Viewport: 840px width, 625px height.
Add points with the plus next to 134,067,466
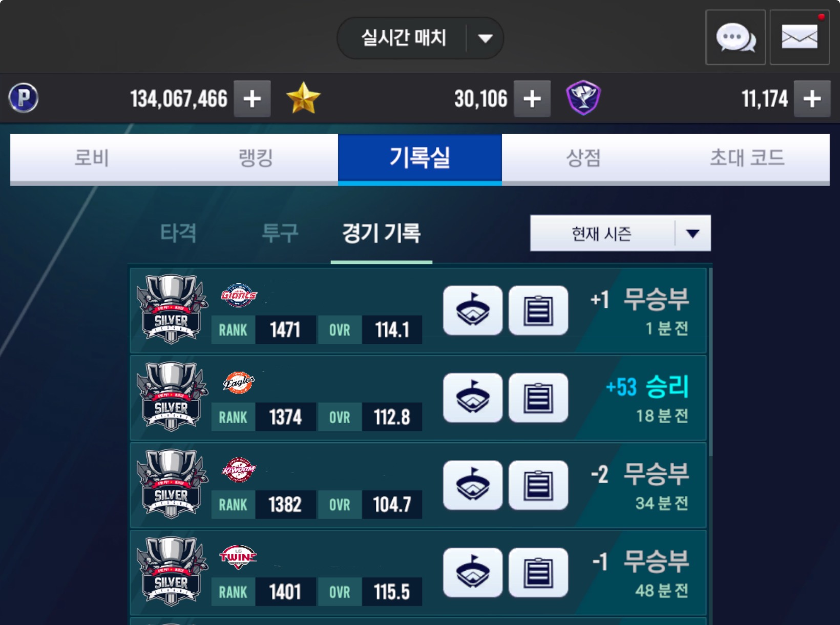click(x=252, y=98)
